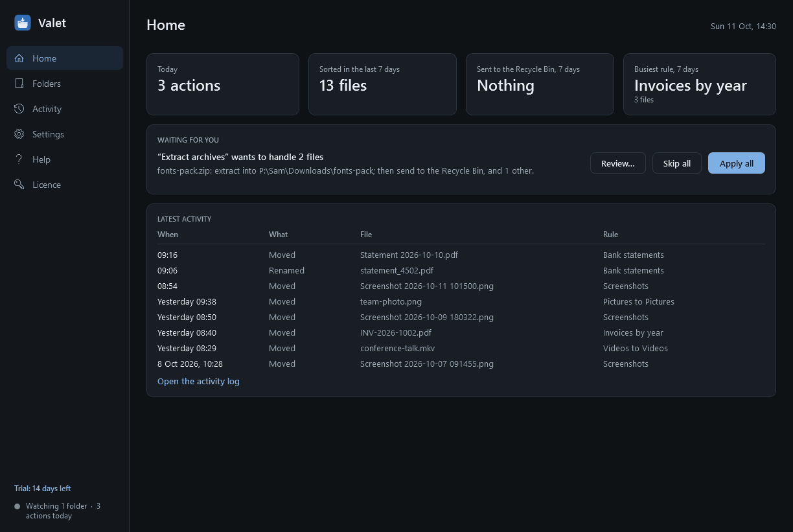Apply all waiting archive actions

[737, 163]
